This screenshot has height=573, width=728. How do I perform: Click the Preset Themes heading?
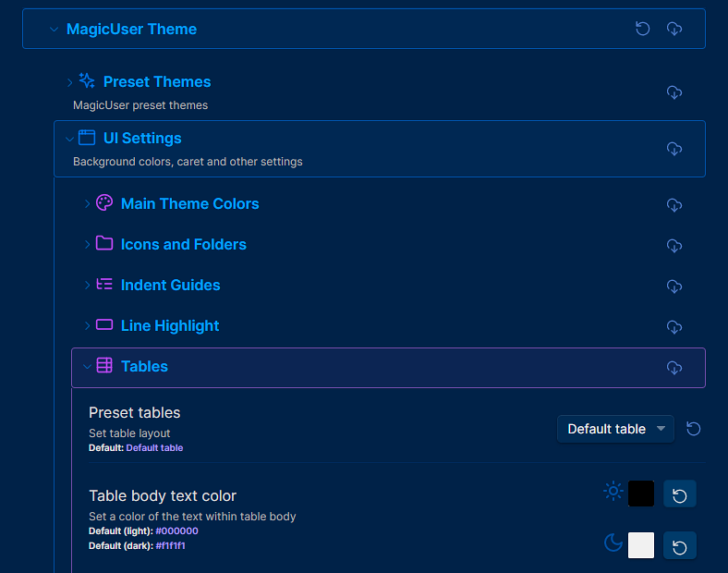157,81
